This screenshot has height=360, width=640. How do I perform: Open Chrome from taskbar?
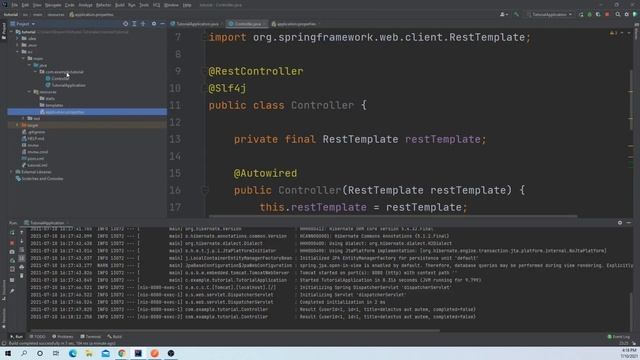122,353
